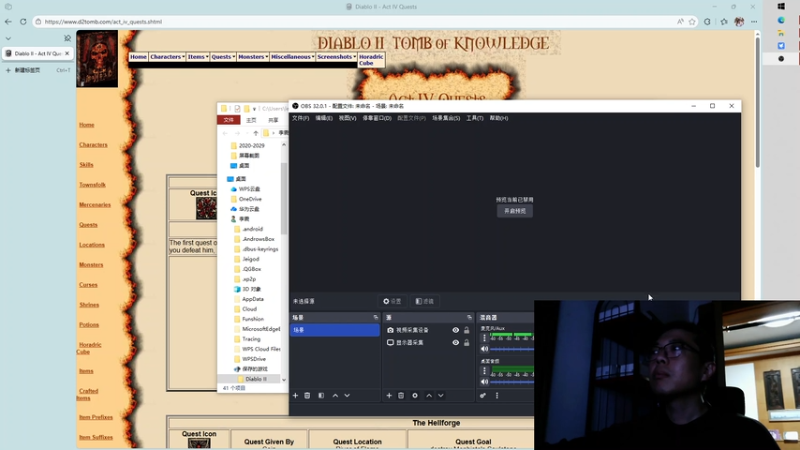This screenshot has width=800, height=450.
Task: Open OBS Tools (工具) menu
Action: pyautogui.click(x=474, y=118)
